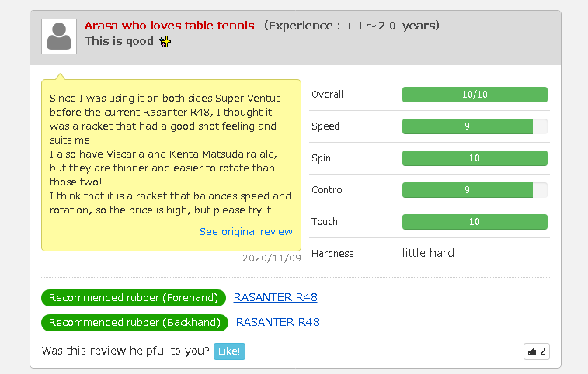
Task: Click the experience years text
Action: pos(352,26)
